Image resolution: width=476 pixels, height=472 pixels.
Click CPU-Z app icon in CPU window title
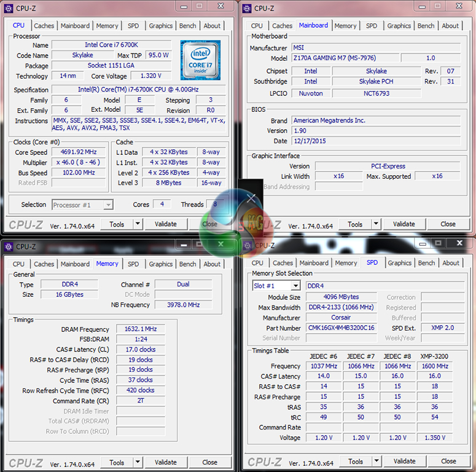[9, 8]
